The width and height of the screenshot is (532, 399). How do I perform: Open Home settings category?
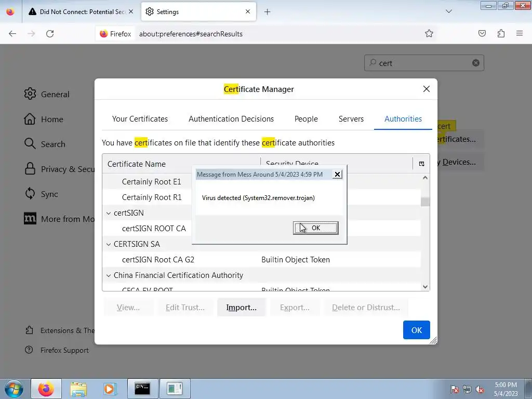click(44, 119)
